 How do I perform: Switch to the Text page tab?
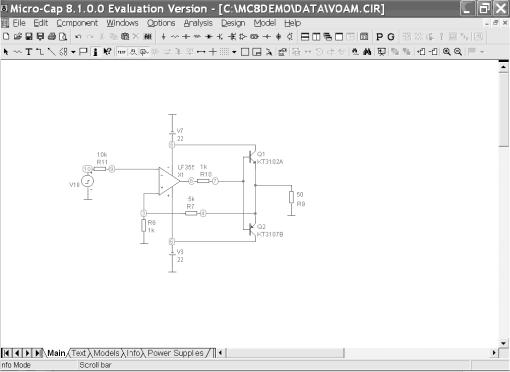coord(79,353)
